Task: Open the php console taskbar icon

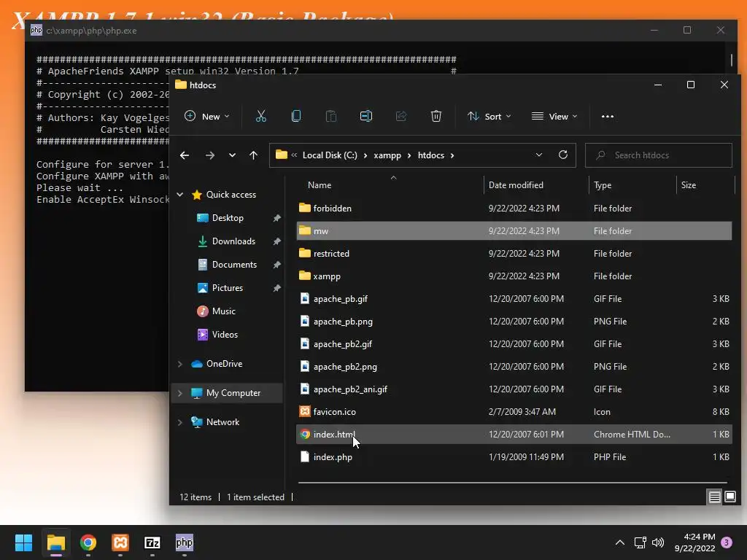Action: tap(185, 542)
